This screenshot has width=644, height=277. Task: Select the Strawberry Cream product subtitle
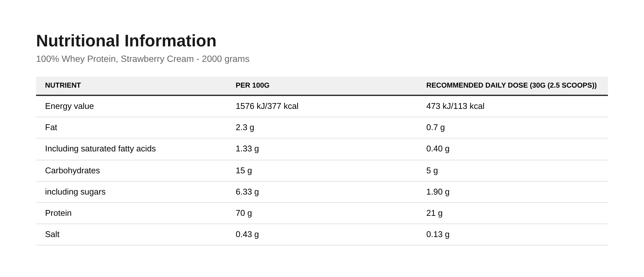[143, 59]
